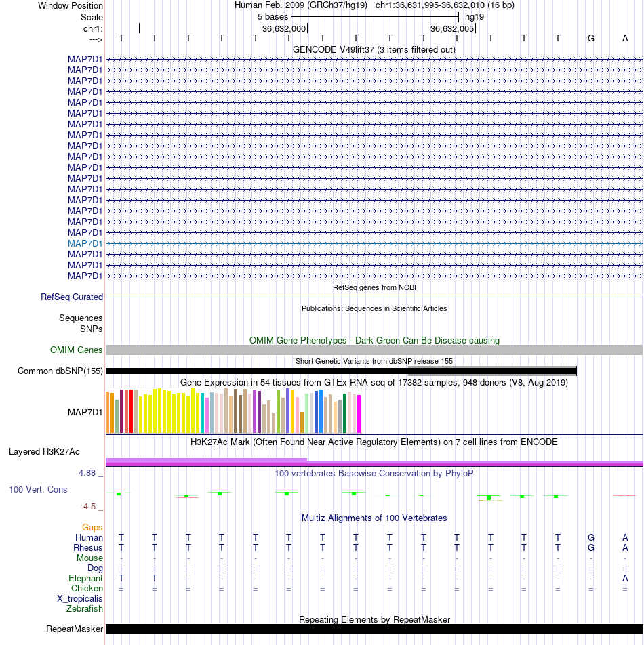
Task: Click the Common dbSNP(155) label
Action: coord(60,371)
